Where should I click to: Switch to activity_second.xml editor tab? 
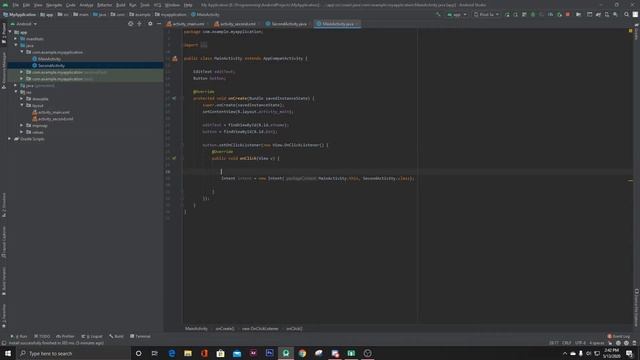235,24
